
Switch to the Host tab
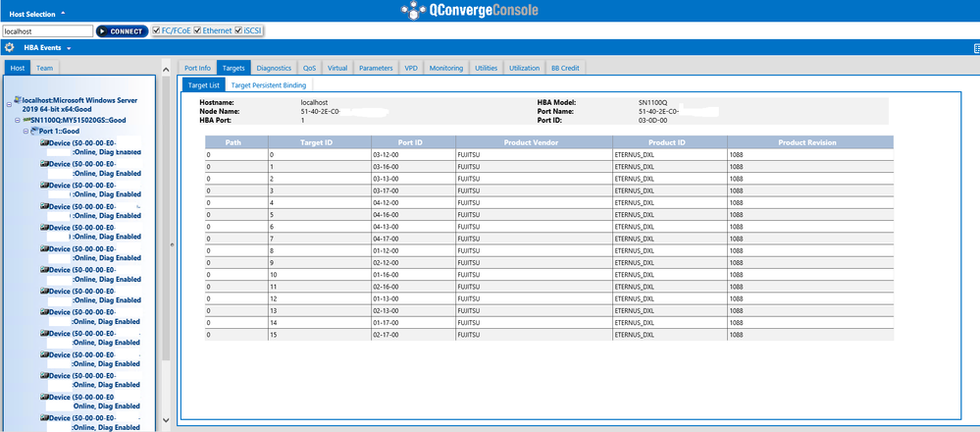click(x=17, y=68)
